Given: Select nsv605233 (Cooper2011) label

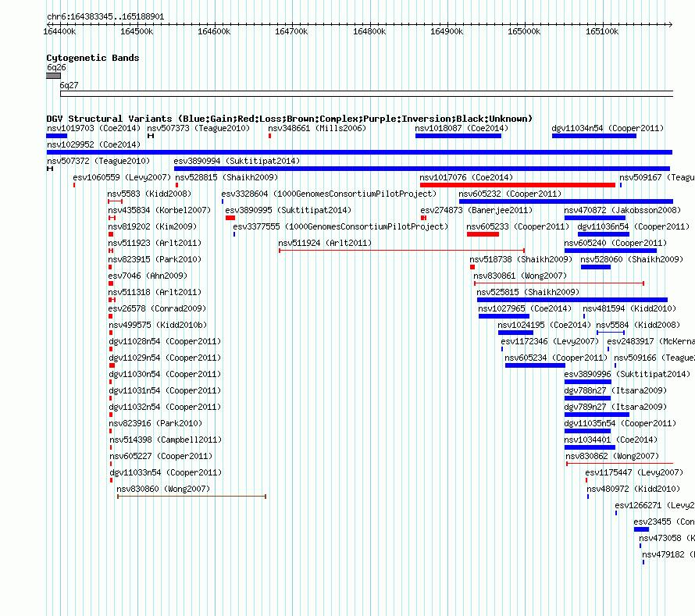Looking at the screenshot, I should click(x=518, y=226).
